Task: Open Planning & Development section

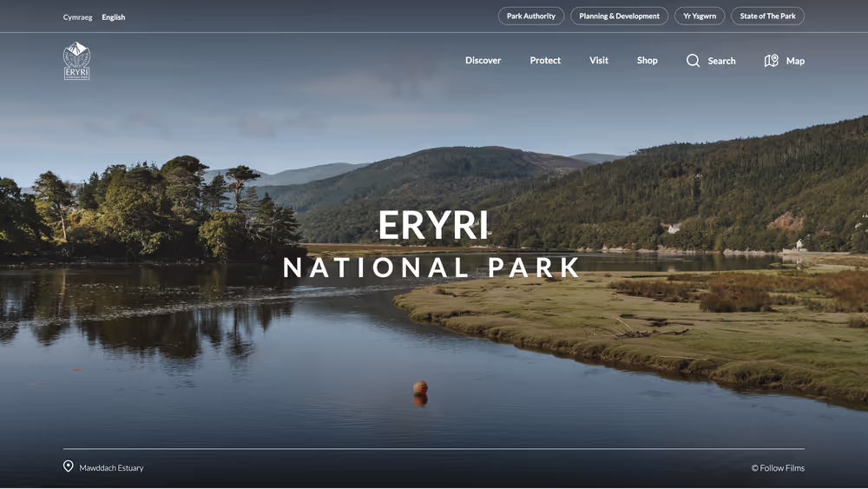Action: coord(619,16)
